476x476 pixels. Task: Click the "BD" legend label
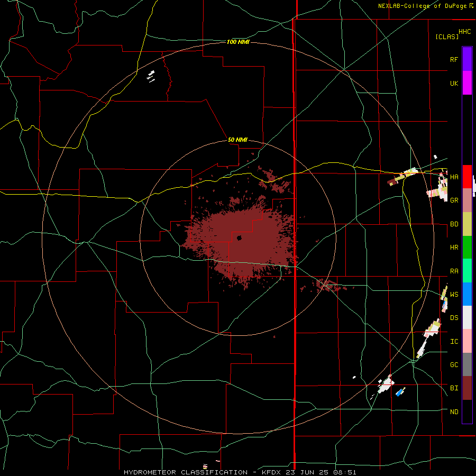(454, 224)
